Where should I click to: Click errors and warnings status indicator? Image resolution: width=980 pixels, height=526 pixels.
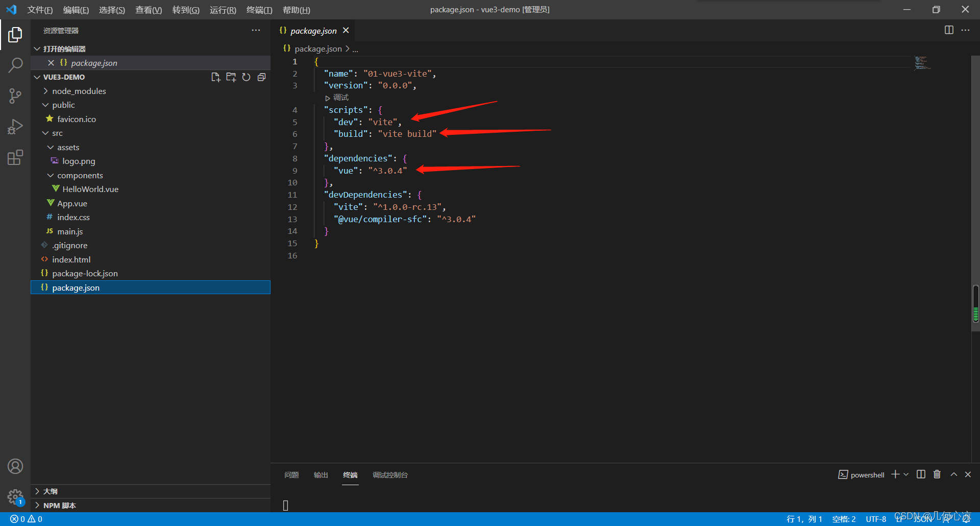point(26,519)
